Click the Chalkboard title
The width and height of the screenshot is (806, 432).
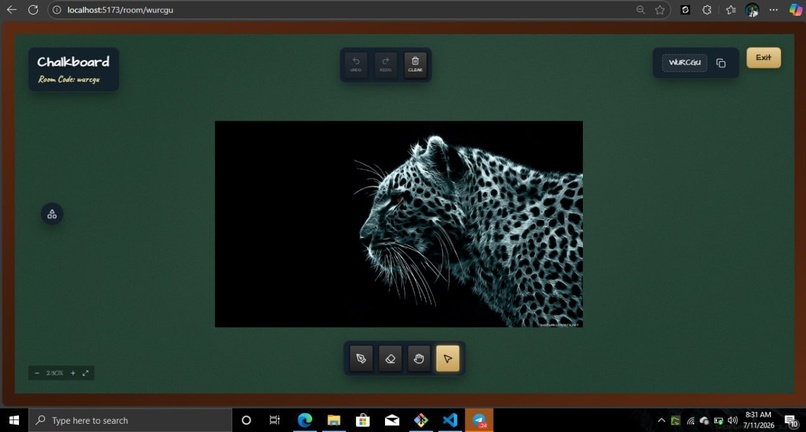click(x=73, y=62)
